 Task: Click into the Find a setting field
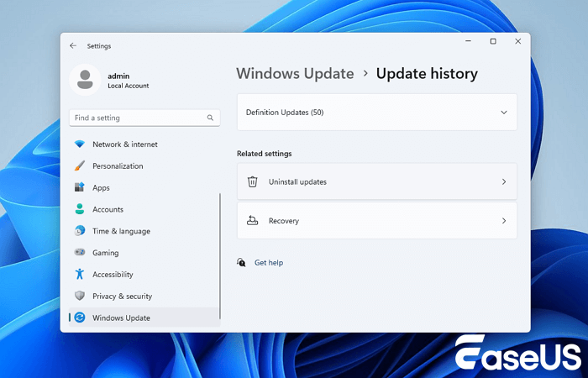click(x=144, y=118)
